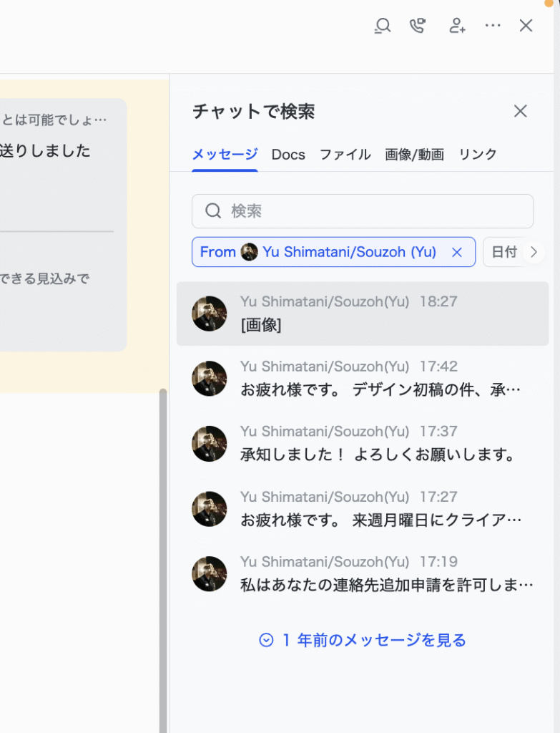The image size is (560, 733).
Task: Expand 1 年前のメッセージを見る older messages
Action: click(x=363, y=640)
